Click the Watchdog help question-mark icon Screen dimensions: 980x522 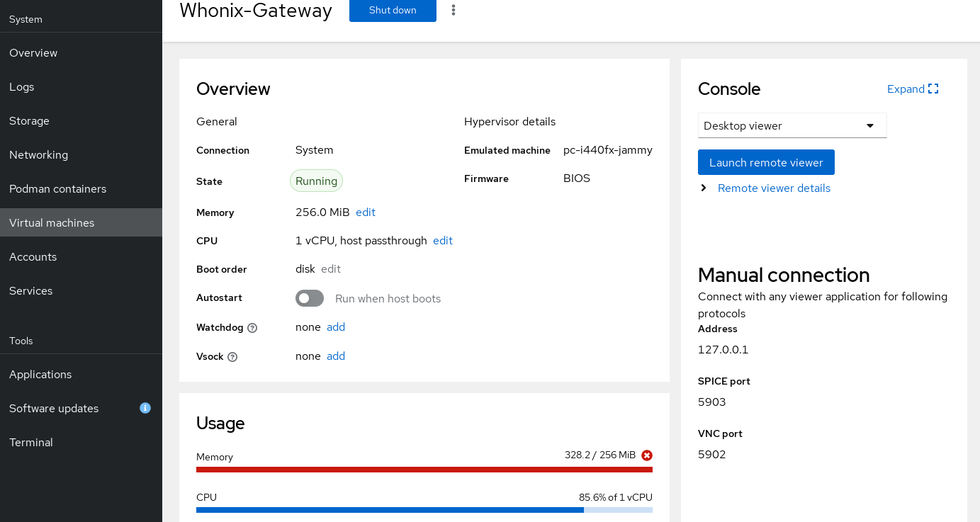click(252, 328)
